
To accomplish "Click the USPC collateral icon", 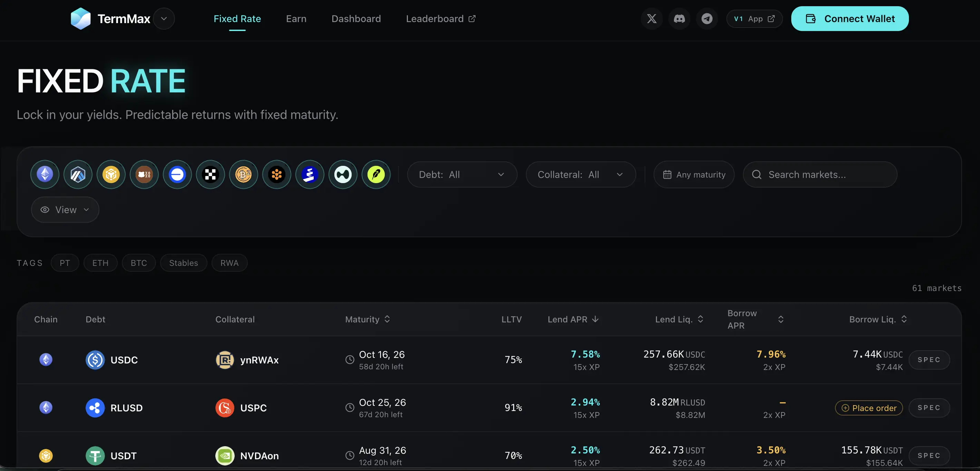I will pyautogui.click(x=225, y=408).
